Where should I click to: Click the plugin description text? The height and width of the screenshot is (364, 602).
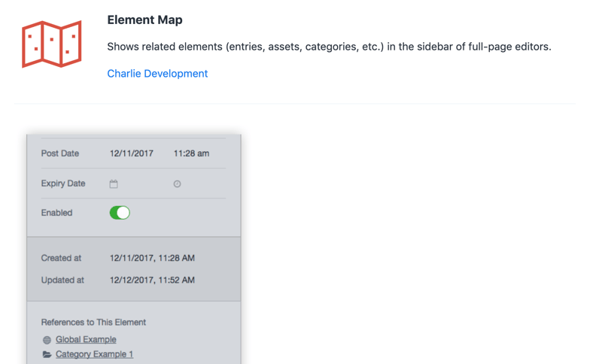coord(329,47)
